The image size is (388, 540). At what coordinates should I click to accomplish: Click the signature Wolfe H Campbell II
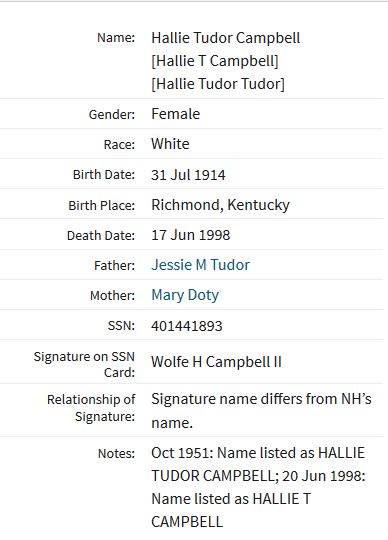(216, 362)
